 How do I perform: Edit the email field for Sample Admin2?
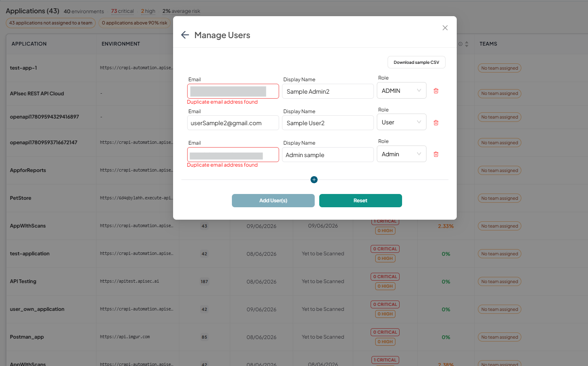click(233, 91)
